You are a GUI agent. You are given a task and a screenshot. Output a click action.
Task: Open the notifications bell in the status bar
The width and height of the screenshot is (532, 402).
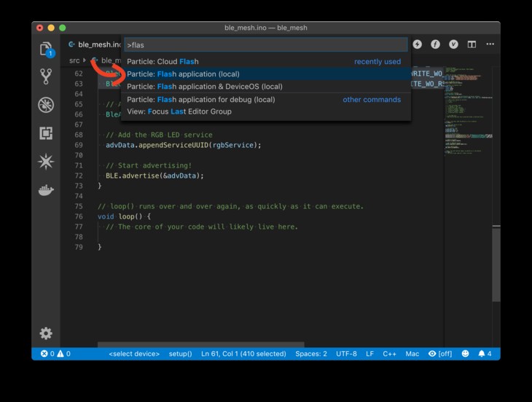[484, 354]
